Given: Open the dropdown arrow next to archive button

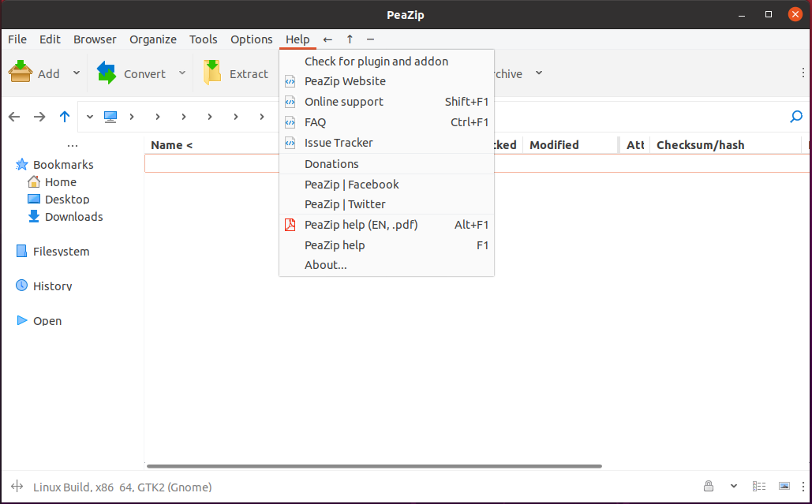Looking at the screenshot, I should [x=539, y=73].
